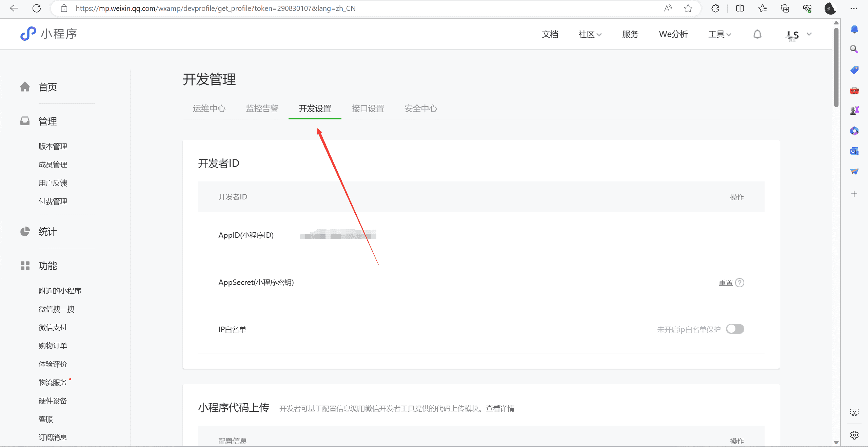868x447 pixels.
Task: Open notifications via the bell icon
Action: pyautogui.click(x=757, y=34)
